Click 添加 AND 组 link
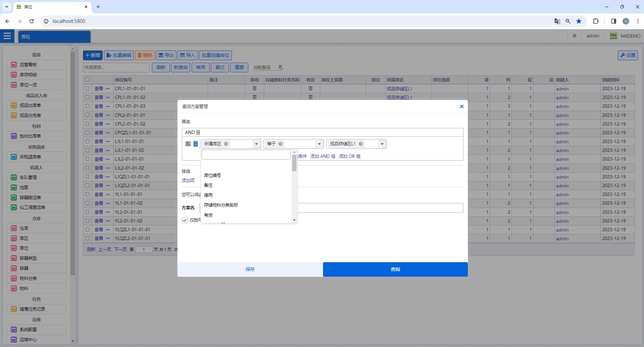 click(323, 156)
